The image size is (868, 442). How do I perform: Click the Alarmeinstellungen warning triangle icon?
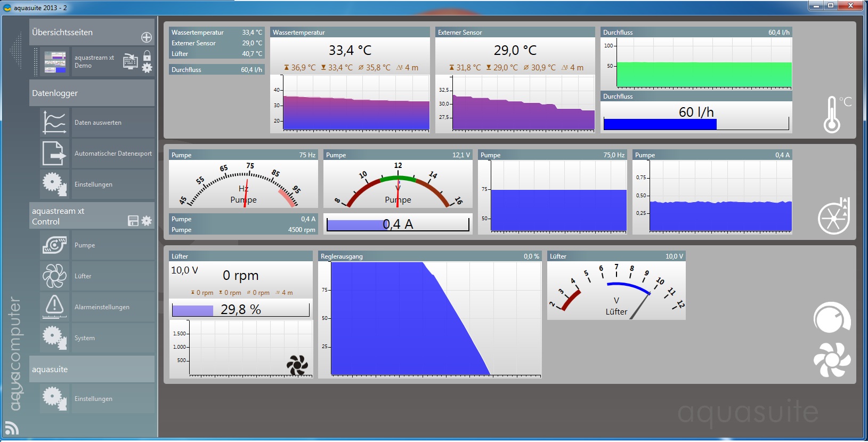[x=55, y=307]
